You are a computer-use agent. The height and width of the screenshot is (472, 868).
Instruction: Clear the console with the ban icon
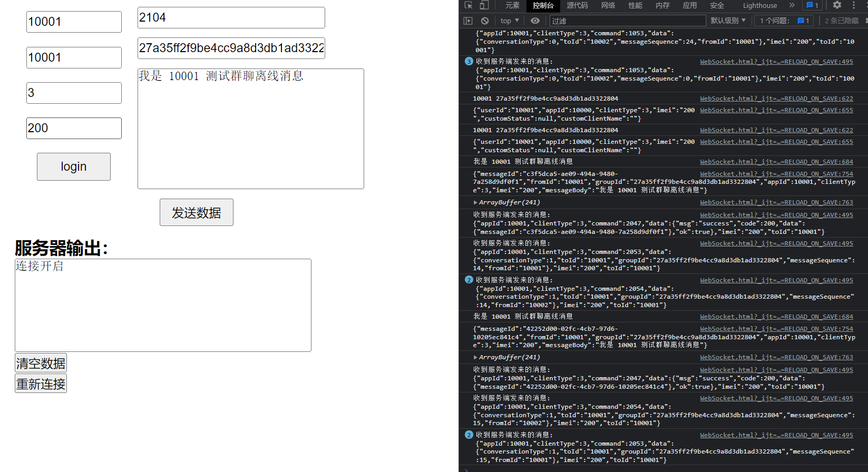484,21
